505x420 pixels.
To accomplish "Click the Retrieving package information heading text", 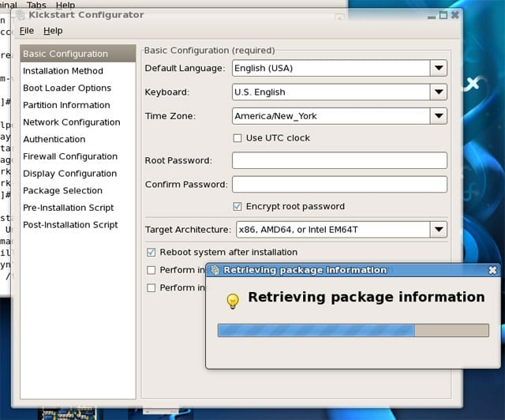I will 366,297.
